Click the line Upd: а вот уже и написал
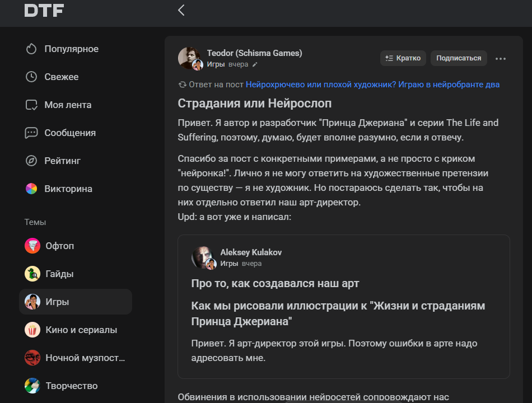This screenshot has width=532, height=403. pos(235,217)
